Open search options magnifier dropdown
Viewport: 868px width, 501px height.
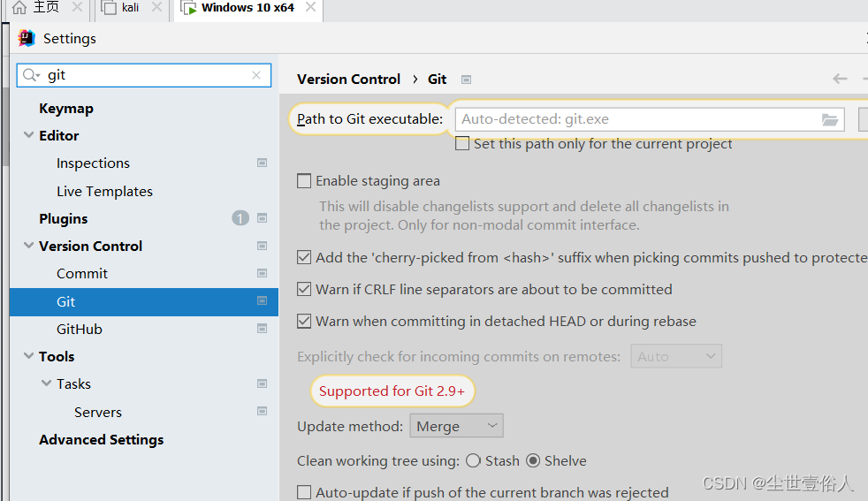(31, 75)
